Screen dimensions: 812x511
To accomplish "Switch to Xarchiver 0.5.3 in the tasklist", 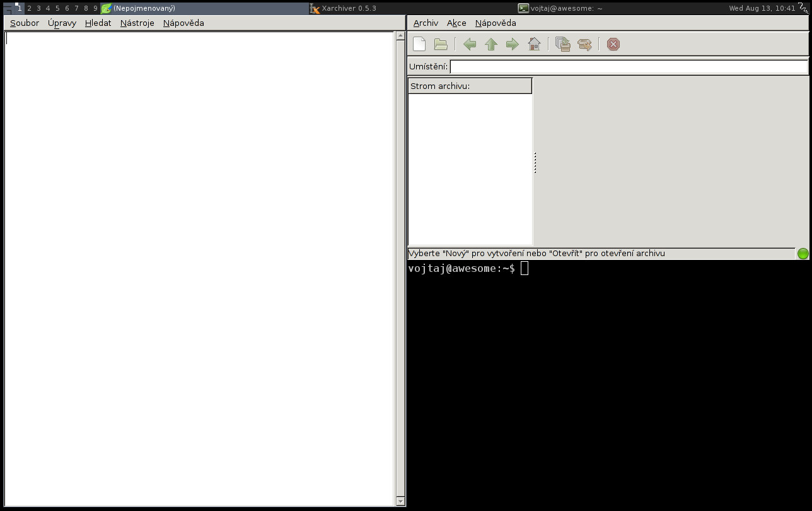I will (413, 8).
